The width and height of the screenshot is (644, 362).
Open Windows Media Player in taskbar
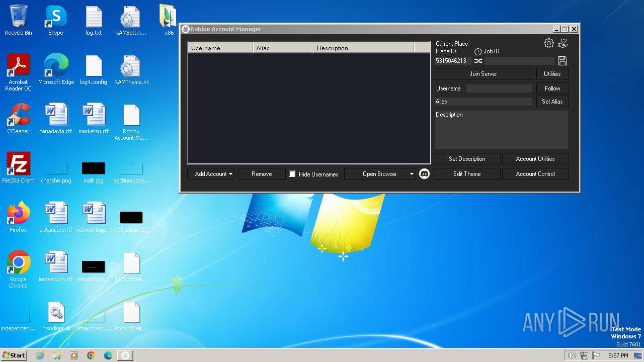point(74,355)
